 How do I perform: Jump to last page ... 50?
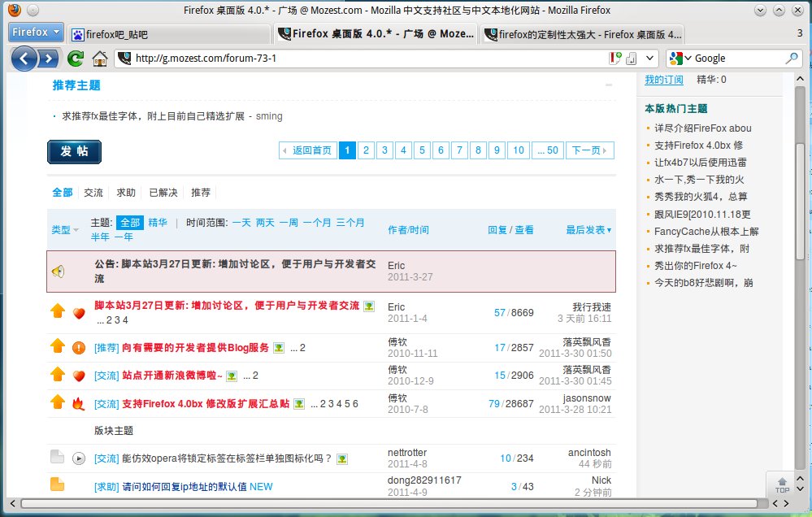[x=547, y=150]
